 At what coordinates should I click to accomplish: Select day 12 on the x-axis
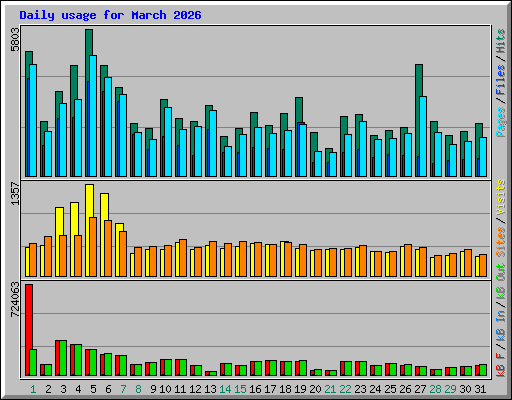coord(195,389)
